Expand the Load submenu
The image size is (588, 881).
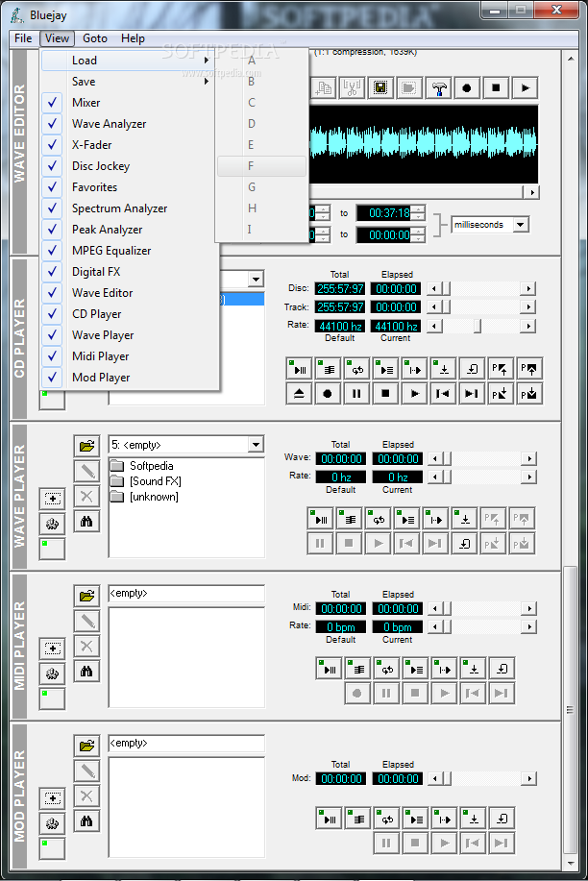point(130,61)
